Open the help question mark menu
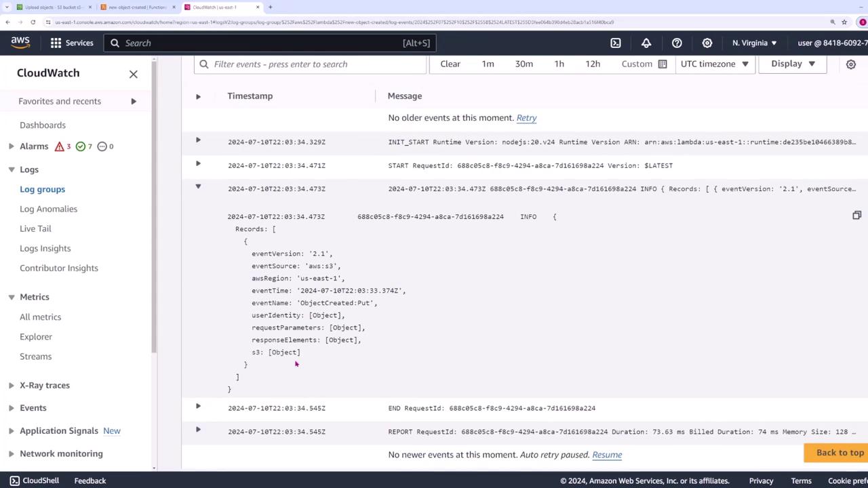Screen dimensions: 868x488 tap(676, 43)
